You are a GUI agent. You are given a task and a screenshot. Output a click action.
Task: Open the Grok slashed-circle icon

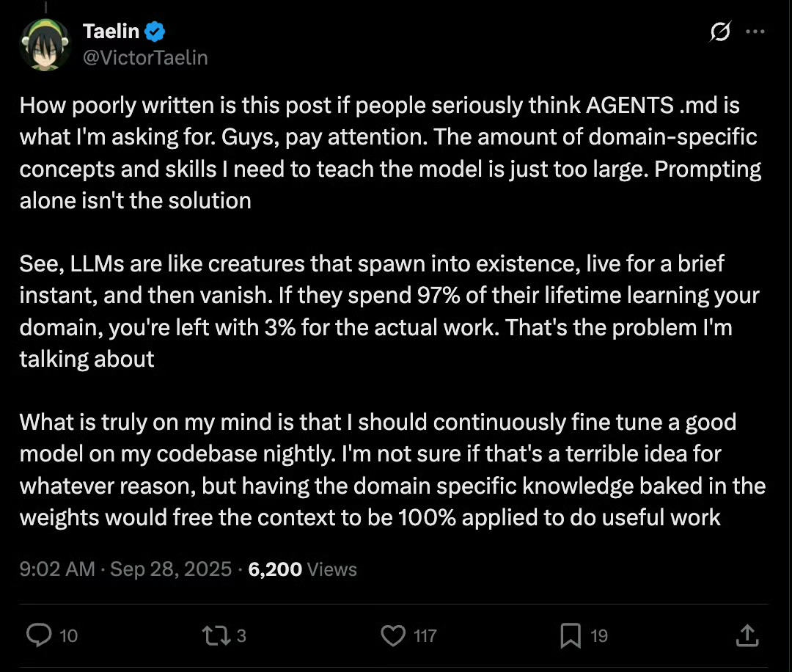click(x=720, y=32)
